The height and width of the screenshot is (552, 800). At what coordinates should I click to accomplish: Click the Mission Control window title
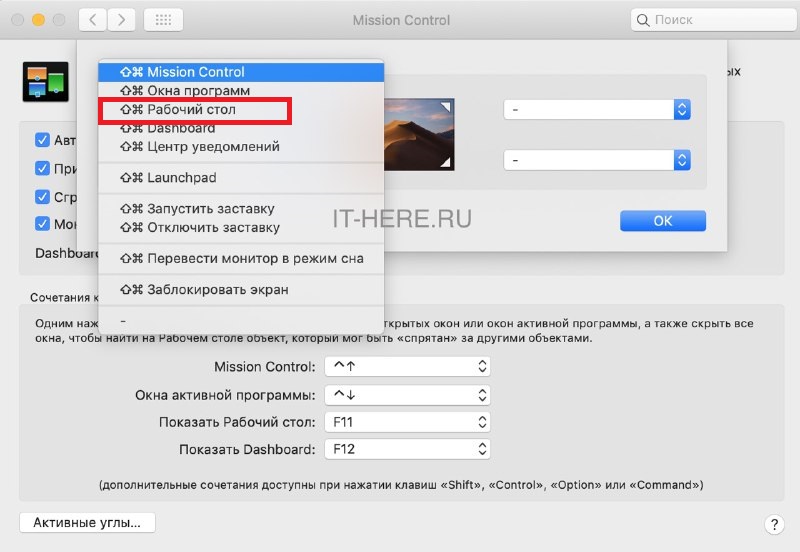coord(401,20)
